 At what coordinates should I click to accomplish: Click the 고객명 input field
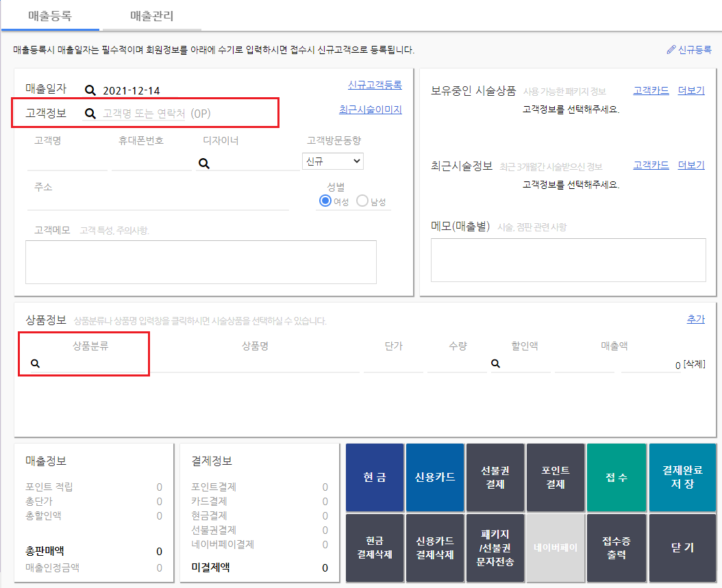(x=67, y=163)
